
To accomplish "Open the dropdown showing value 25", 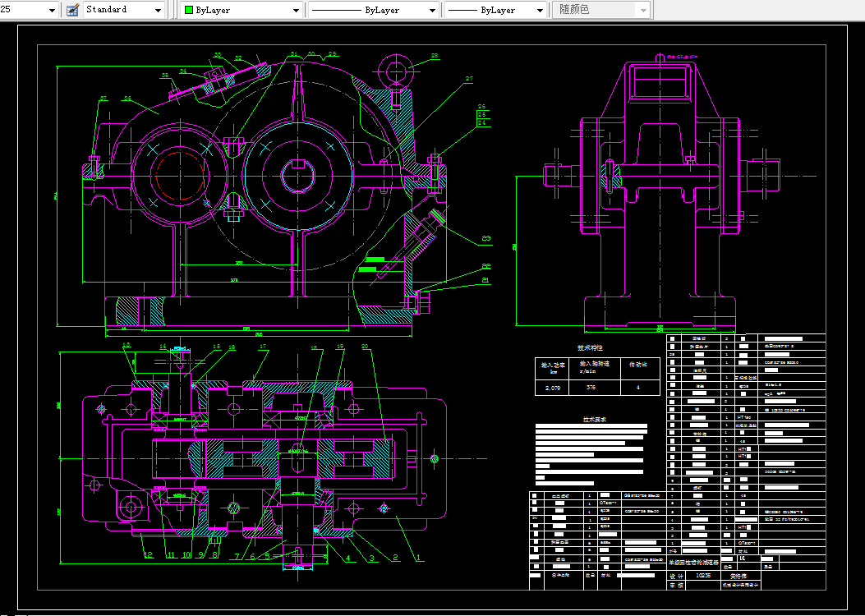I will point(52,10).
